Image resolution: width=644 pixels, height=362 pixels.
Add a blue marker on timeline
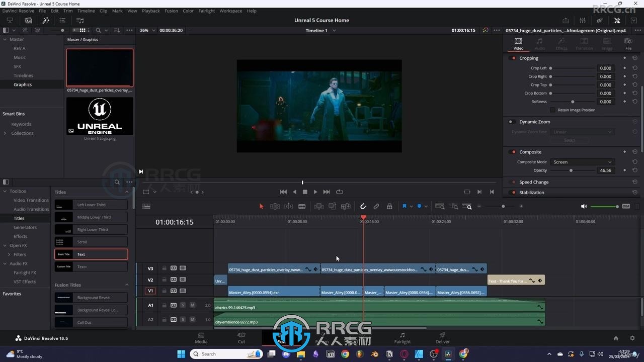(x=419, y=206)
